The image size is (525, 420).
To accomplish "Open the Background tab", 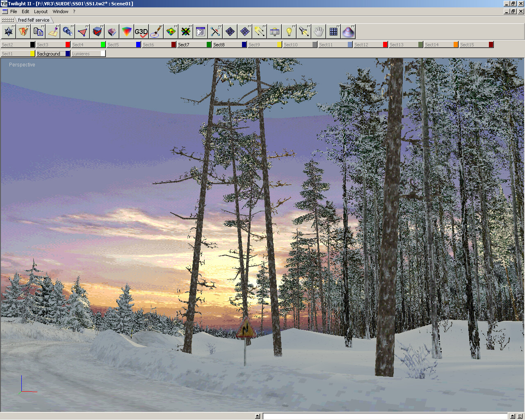I will [x=49, y=53].
